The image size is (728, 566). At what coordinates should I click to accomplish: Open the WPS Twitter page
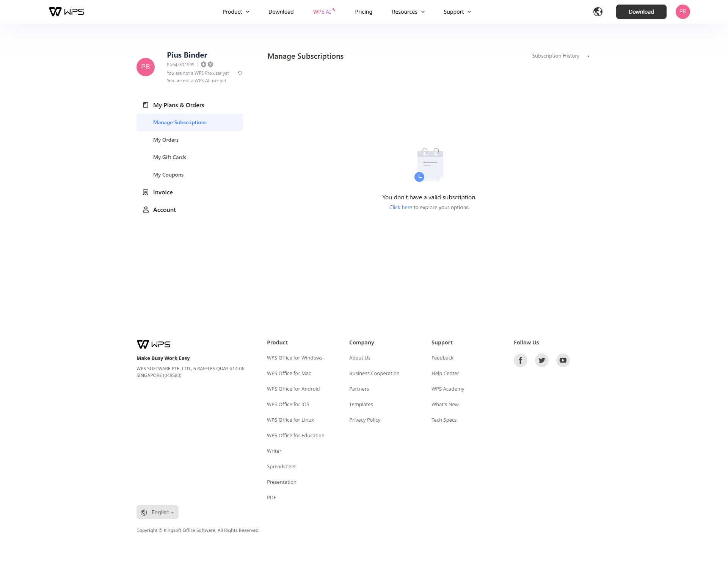pos(542,360)
